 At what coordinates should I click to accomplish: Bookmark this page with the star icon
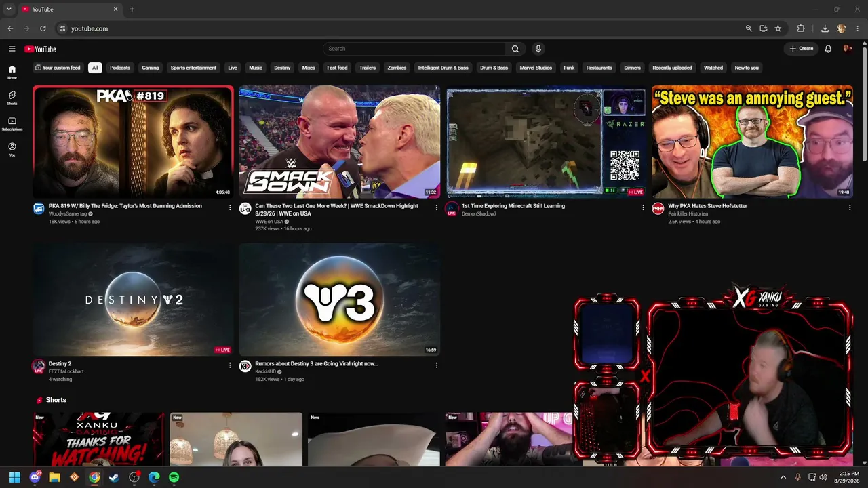[x=778, y=28]
